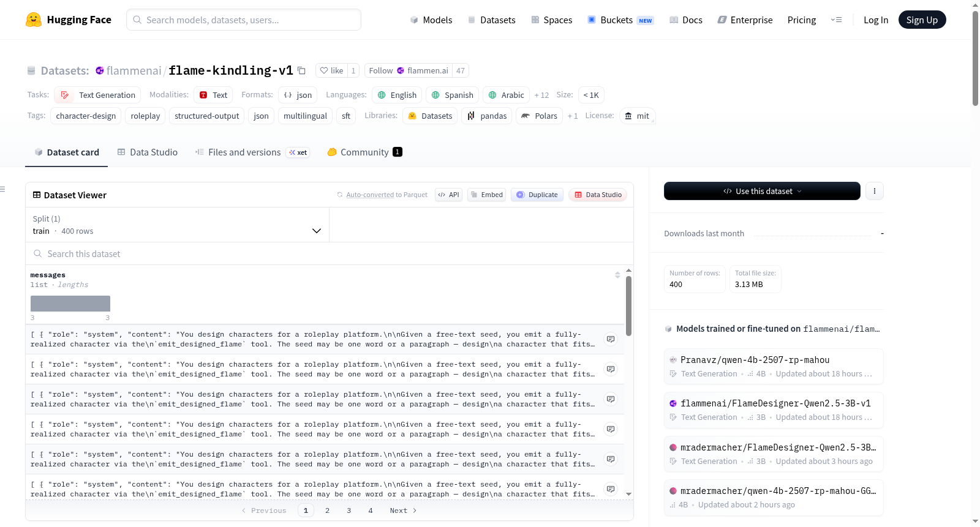980x527 pixels.
Task: Open the Use this dataset dropdown
Action: 762,191
